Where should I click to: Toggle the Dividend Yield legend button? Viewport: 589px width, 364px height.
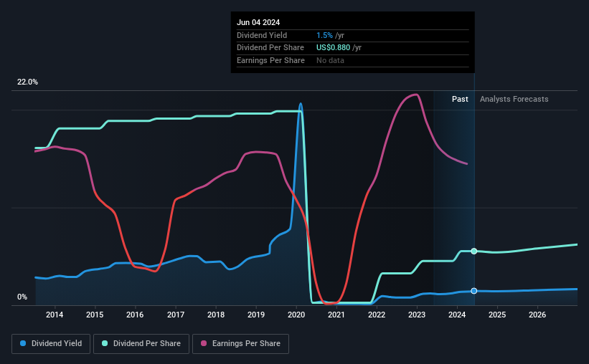pos(51,344)
